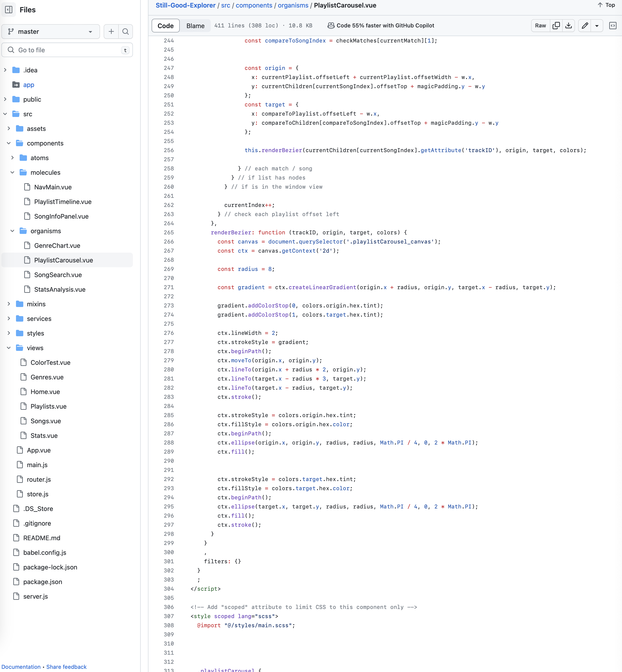Collapse the molecules folder chevron
The image size is (622, 672).
tap(13, 172)
